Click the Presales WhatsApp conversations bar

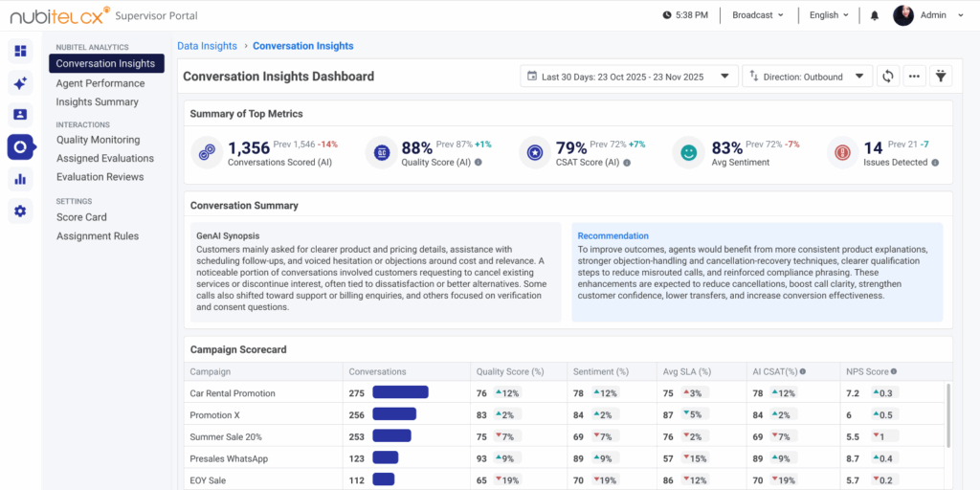click(x=385, y=457)
